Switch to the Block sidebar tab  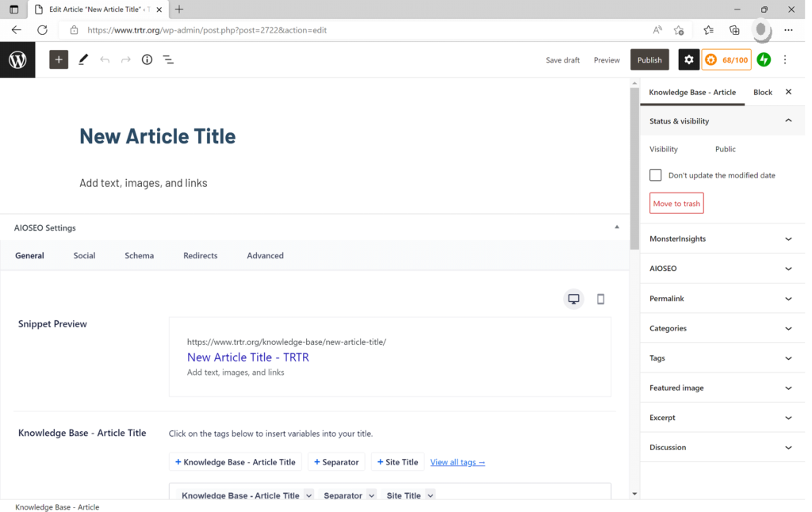coord(762,92)
